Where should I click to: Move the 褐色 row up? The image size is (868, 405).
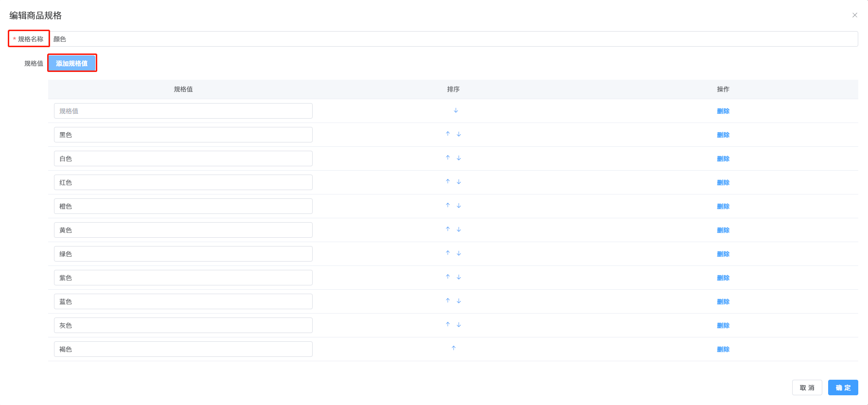(x=453, y=348)
